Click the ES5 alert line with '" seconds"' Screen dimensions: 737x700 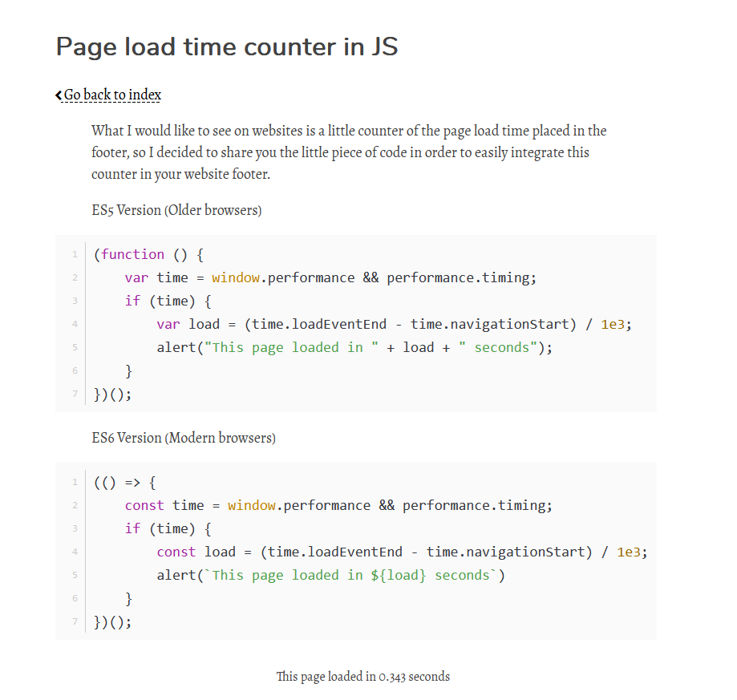point(355,348)
